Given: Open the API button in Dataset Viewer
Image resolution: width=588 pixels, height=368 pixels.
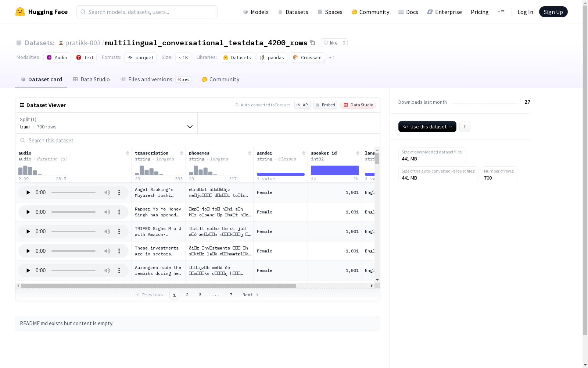Looking at the screenshot, I should (302, 105).
